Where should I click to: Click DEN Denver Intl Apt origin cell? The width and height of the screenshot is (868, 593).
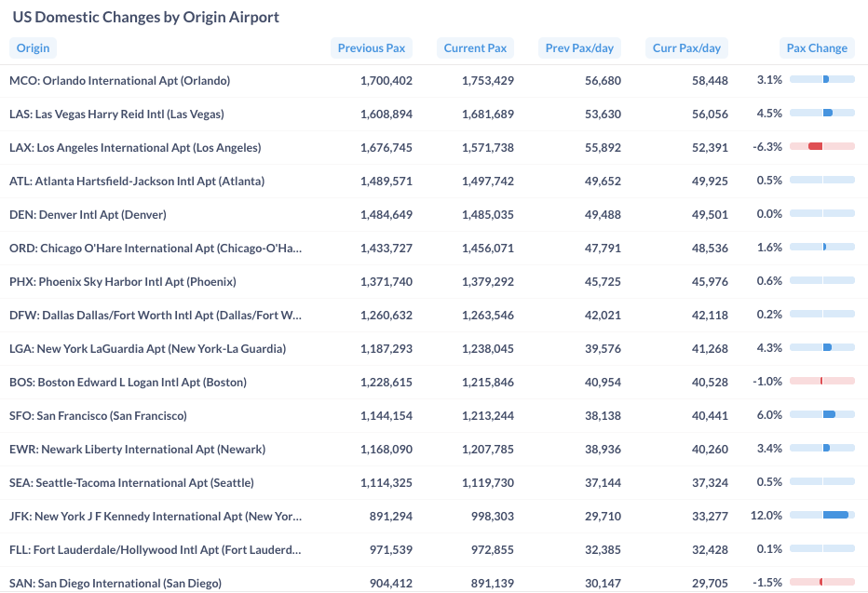pos(88,215)
